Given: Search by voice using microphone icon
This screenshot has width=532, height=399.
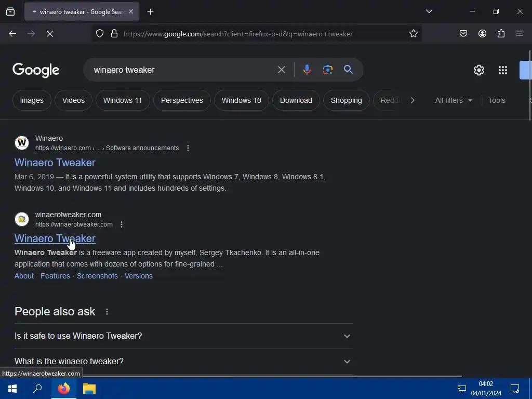Looking at the screenshot, I should tap(307, 70).
